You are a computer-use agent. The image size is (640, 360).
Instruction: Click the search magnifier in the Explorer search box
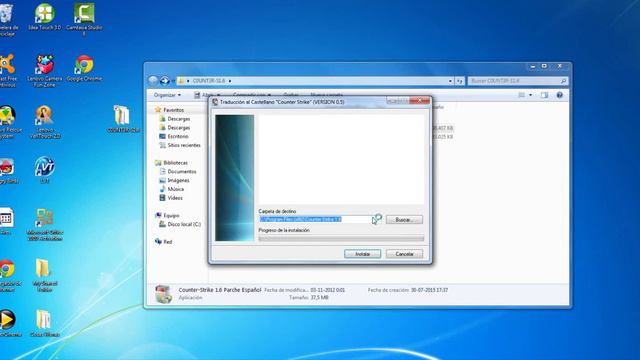(x=563, y=81)
